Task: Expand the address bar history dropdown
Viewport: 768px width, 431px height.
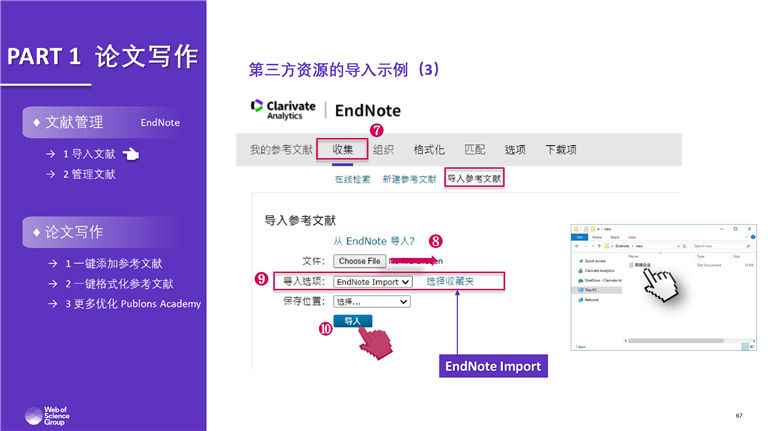Action: click(678, 246)
